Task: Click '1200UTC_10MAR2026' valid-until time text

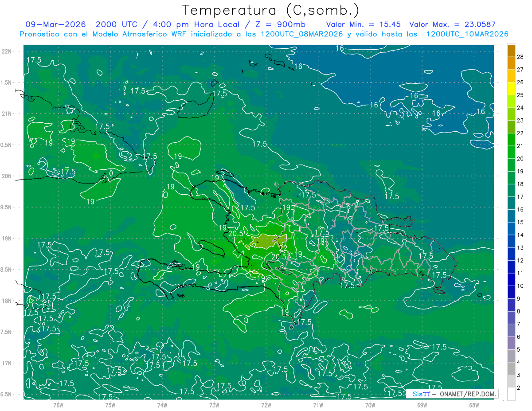Action: pyautogui.click(x=467, y=34)
